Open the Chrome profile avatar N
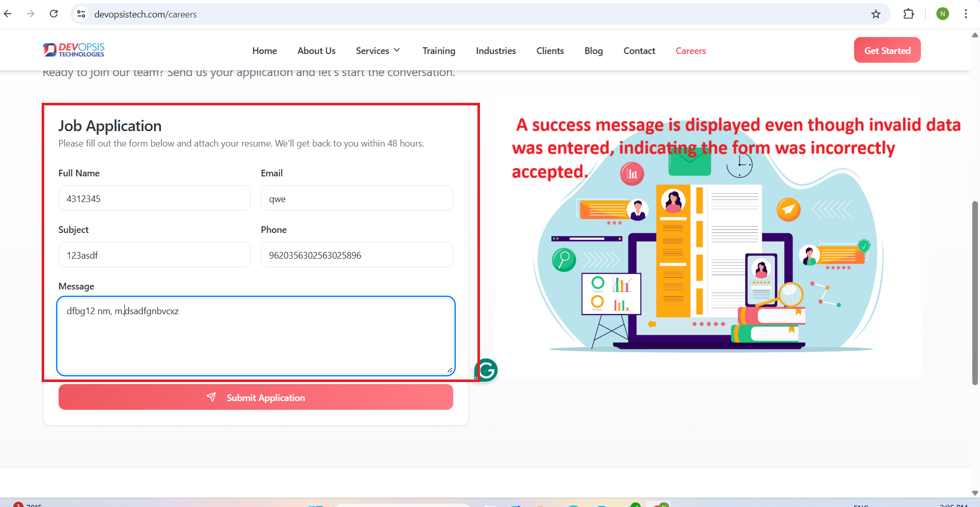The width and height of the screenshot is (980, 507). pos(942,14)
